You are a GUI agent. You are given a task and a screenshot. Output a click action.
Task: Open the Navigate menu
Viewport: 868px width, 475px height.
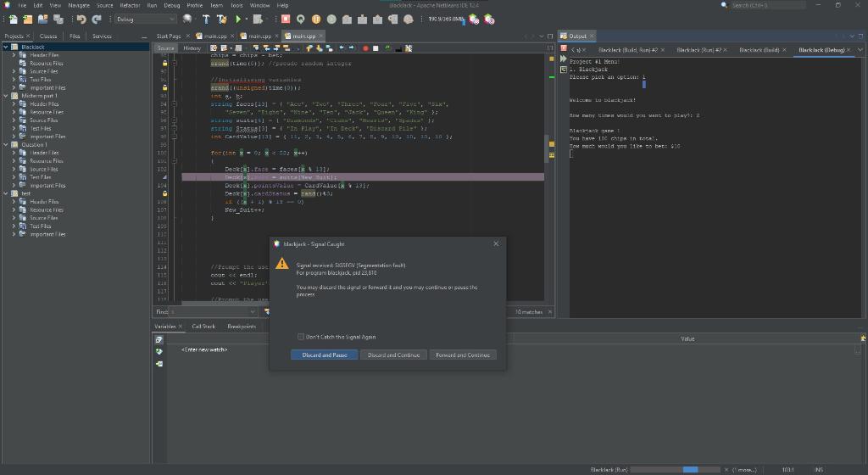[x=79, y=5]
